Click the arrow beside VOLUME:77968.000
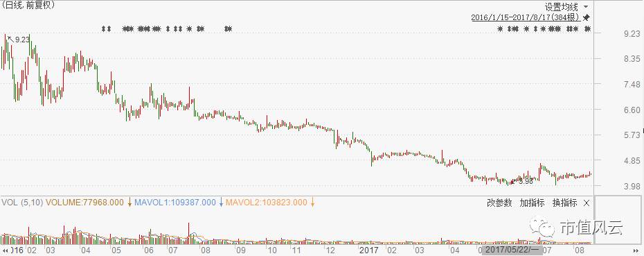 click(x=129, y=203)
